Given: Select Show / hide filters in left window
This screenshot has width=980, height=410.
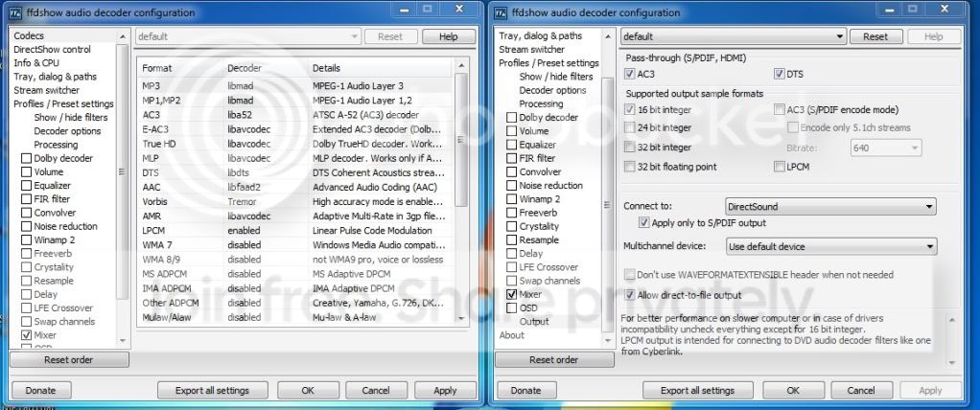Looking at the screenshot, I should 71,117.
